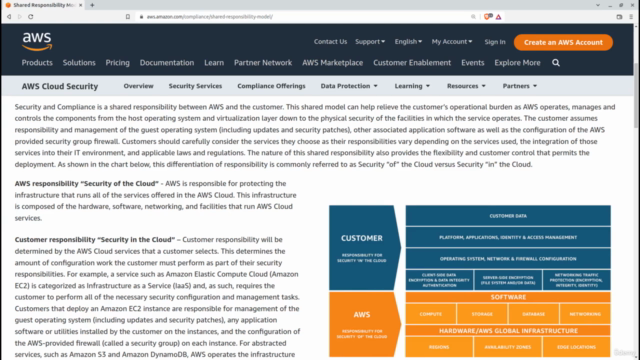Bookmark this page icon
Viewport: 640px width, 360px height.
[x=128, y=17]
